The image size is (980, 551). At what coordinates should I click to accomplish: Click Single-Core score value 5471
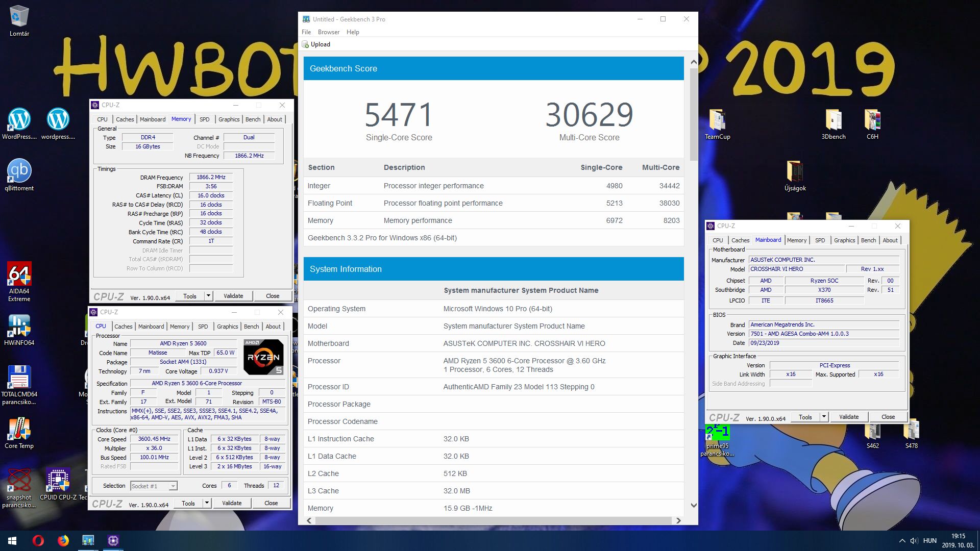click(399, 115)
